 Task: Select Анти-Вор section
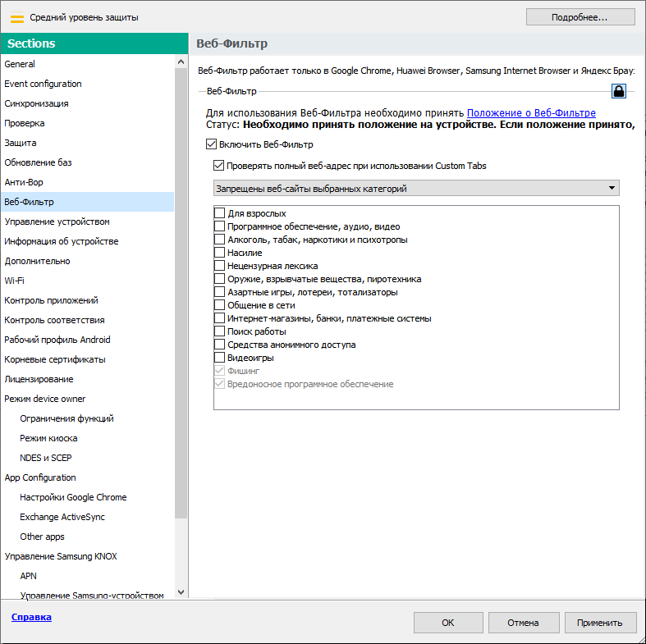[23, 182]
